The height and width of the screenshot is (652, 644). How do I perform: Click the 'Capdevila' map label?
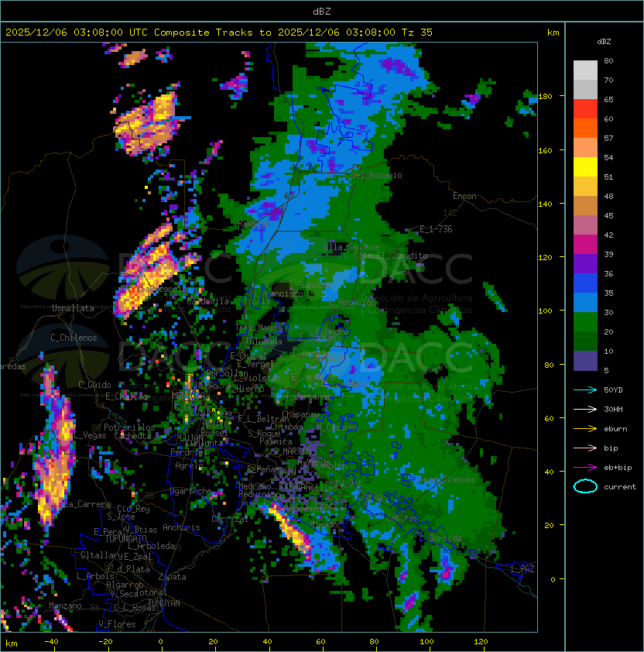pyautogui.click(x=208, y=300)
